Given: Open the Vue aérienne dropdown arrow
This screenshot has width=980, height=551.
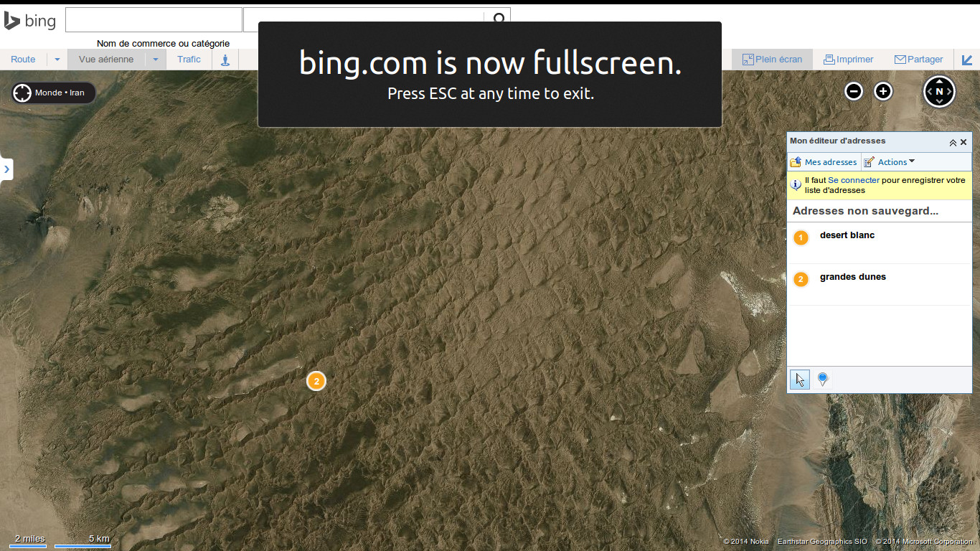Looking at the screenshot, I should click(x=156, y=60).
